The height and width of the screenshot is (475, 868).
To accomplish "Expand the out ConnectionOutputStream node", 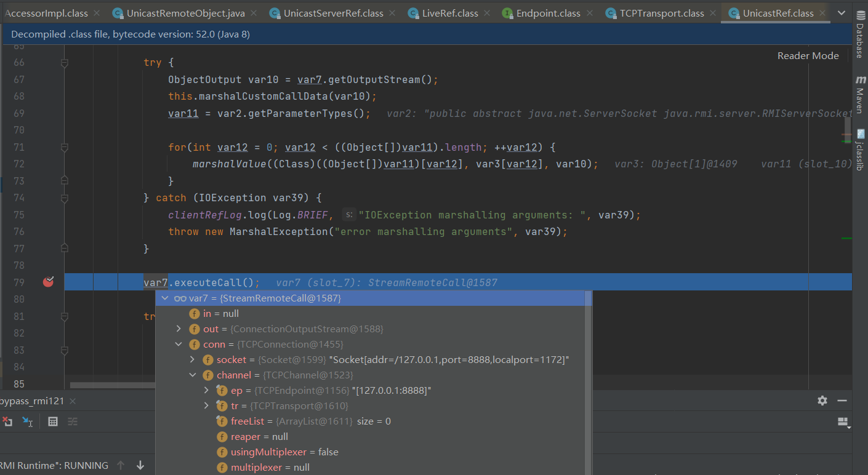I will 179,329.
